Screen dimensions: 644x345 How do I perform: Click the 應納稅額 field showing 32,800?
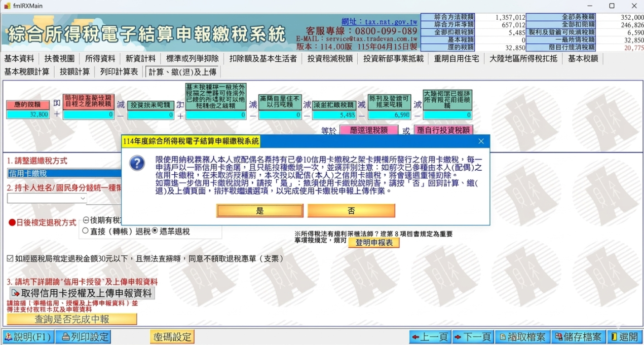click(28, 114)
